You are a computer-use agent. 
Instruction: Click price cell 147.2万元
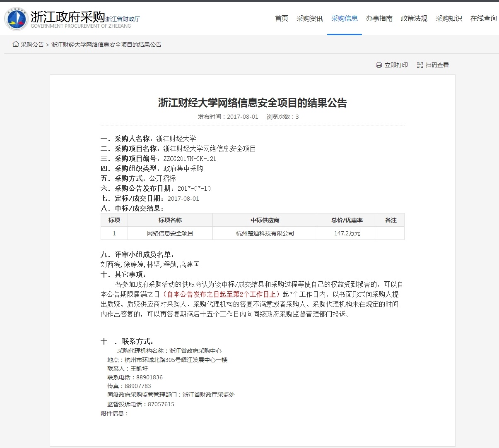347,233
